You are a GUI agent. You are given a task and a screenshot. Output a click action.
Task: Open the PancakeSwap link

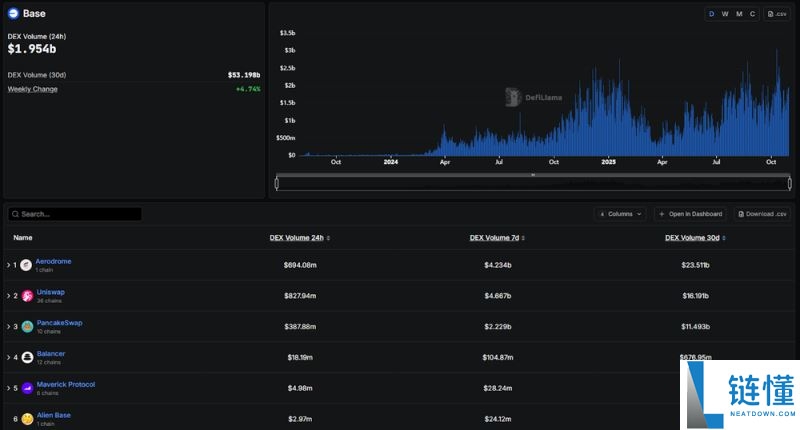tap(59, 323)
